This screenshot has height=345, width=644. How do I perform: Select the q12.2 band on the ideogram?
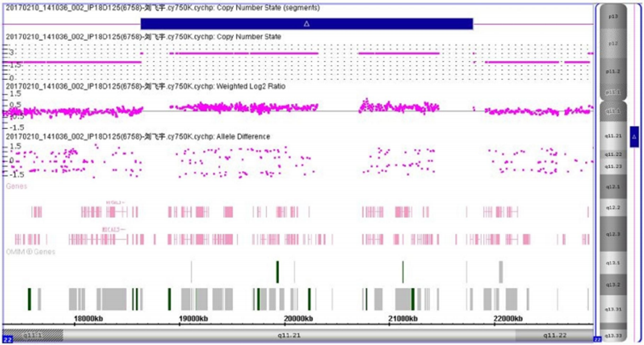[x=613, y=208]
